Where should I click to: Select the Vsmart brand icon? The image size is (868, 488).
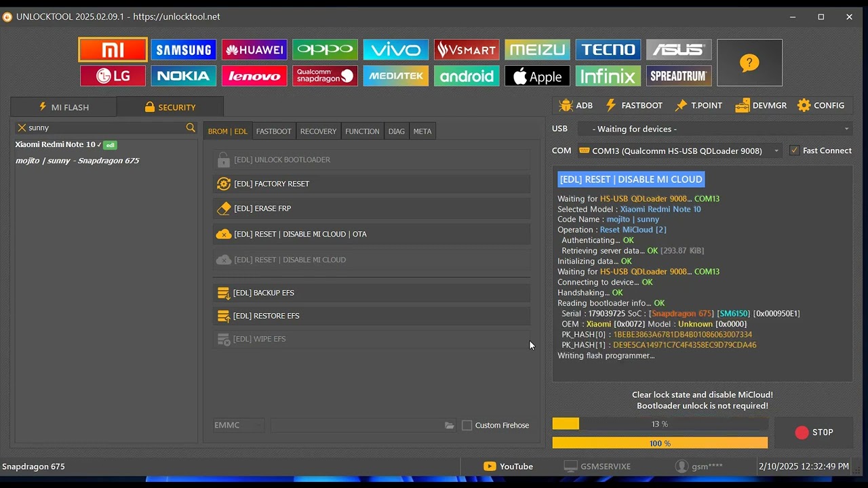(467, 49)
